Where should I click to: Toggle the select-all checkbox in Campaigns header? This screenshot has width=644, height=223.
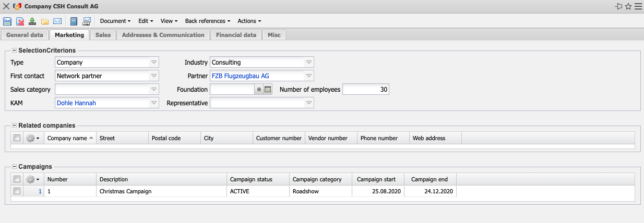pos(17,179)
